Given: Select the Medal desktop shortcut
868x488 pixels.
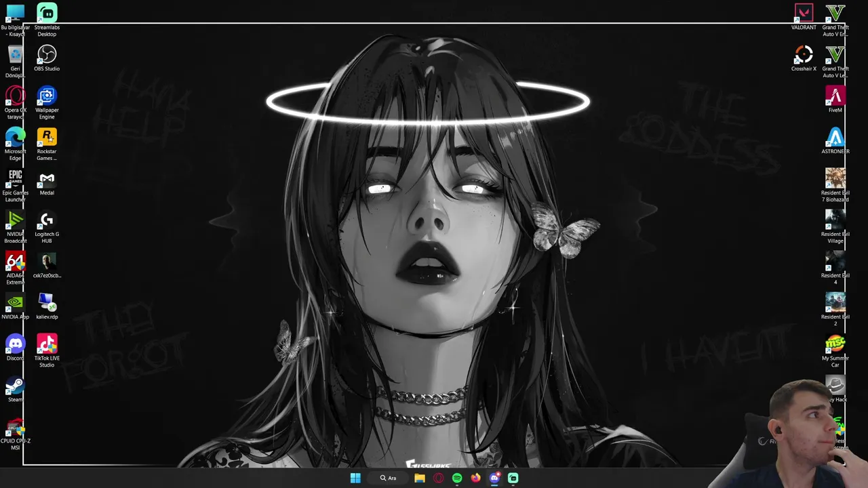Looking at the screenshot, I should tap(47, 179).
